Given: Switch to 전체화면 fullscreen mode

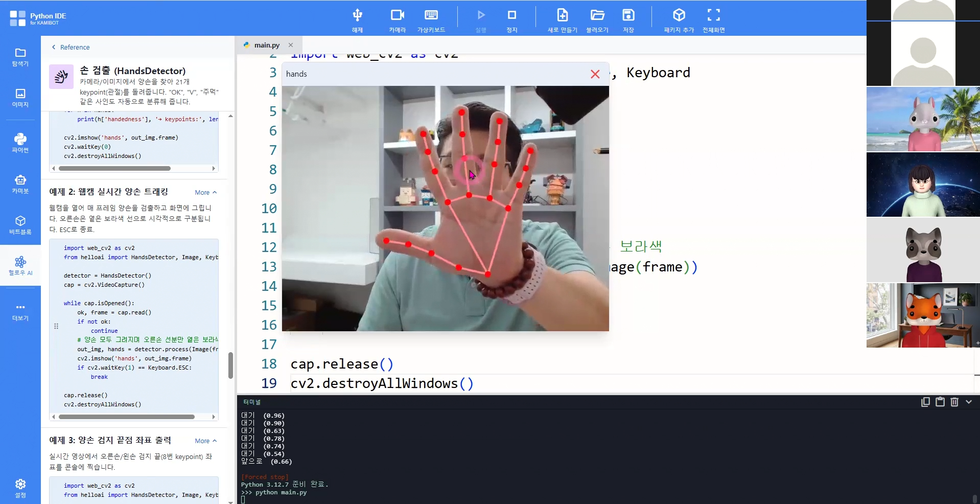Looking at the screenshot, I should pos(713,20).
